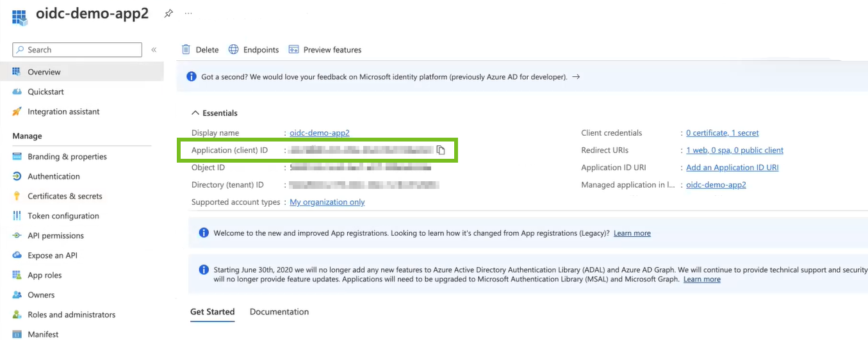Click Add an Application ID URI
This screenshot has height=340, width=868.
tap(732, 167)
